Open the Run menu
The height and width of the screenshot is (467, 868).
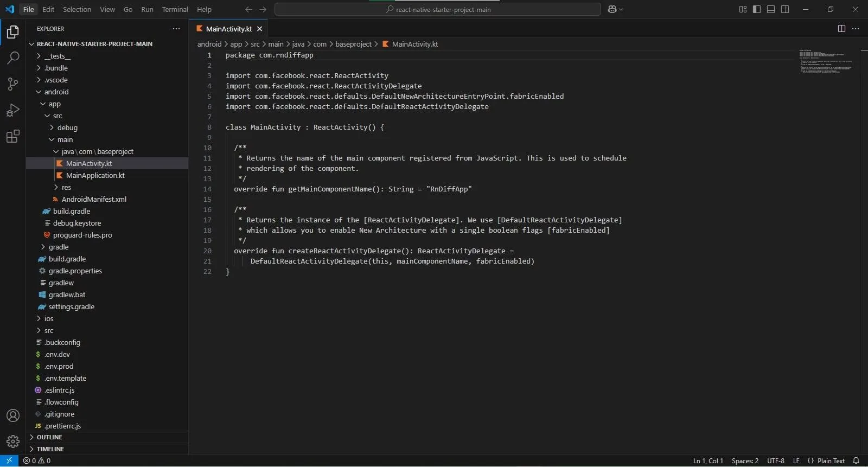tap(147, 9)
